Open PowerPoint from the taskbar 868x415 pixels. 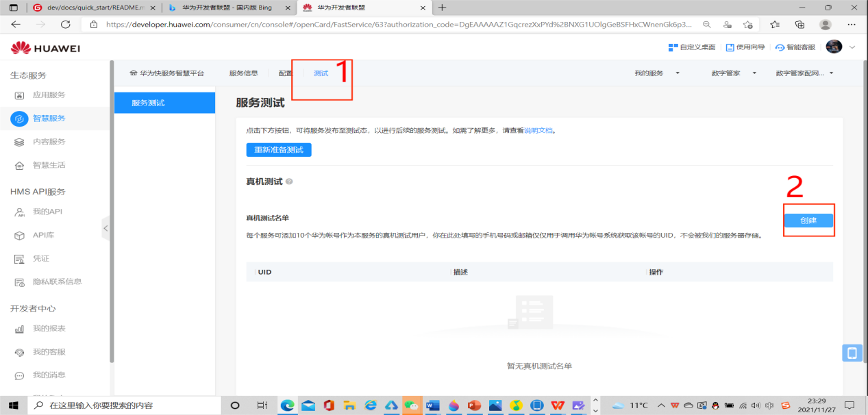tap(474, 405)
